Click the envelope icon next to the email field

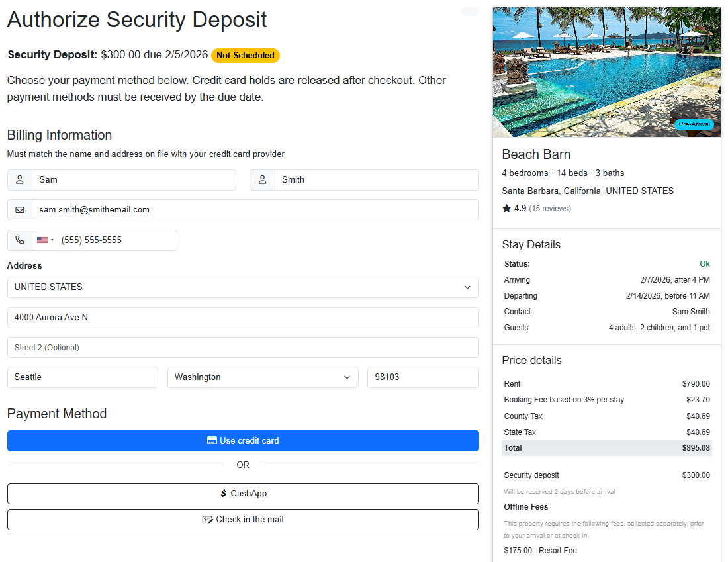[x=19, y=210]
